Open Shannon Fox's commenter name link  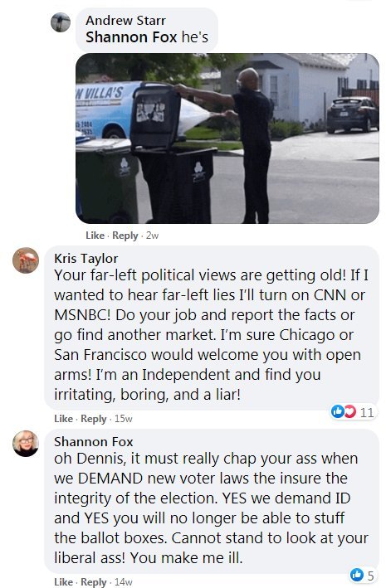tap(94, 442)
